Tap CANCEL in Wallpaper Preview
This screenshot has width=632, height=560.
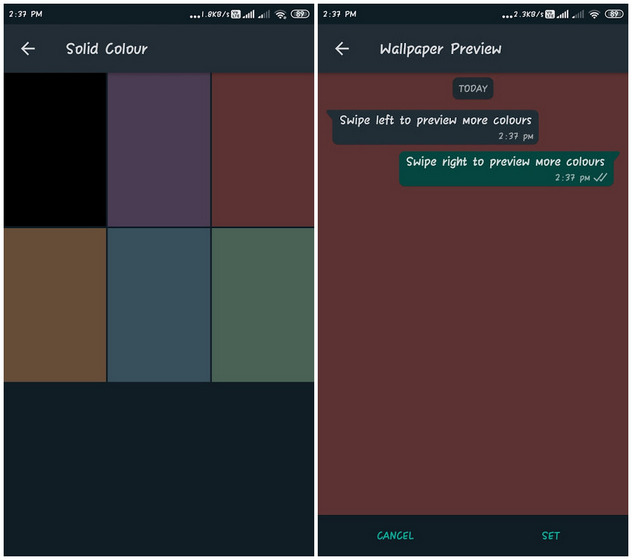395,535
